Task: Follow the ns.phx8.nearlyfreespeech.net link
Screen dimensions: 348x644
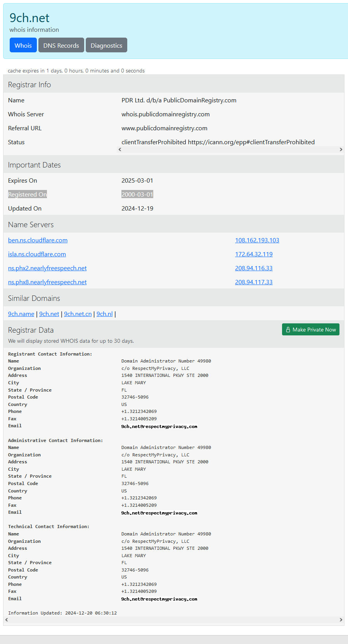Action: (47, 282)
